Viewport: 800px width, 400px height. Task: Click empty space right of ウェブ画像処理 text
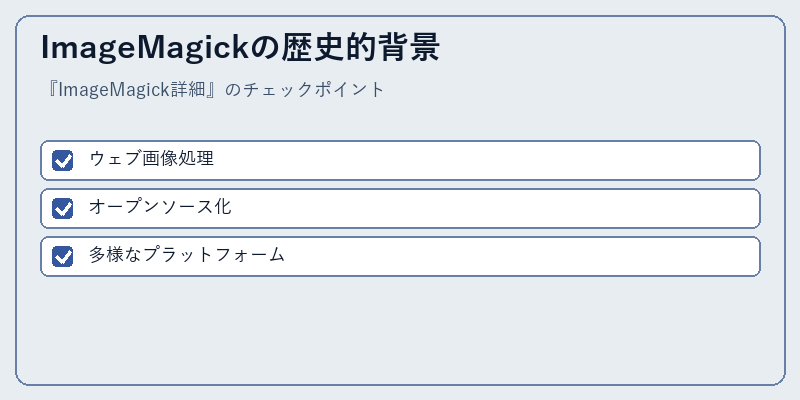pyautogui.click(x=485, y=160)
